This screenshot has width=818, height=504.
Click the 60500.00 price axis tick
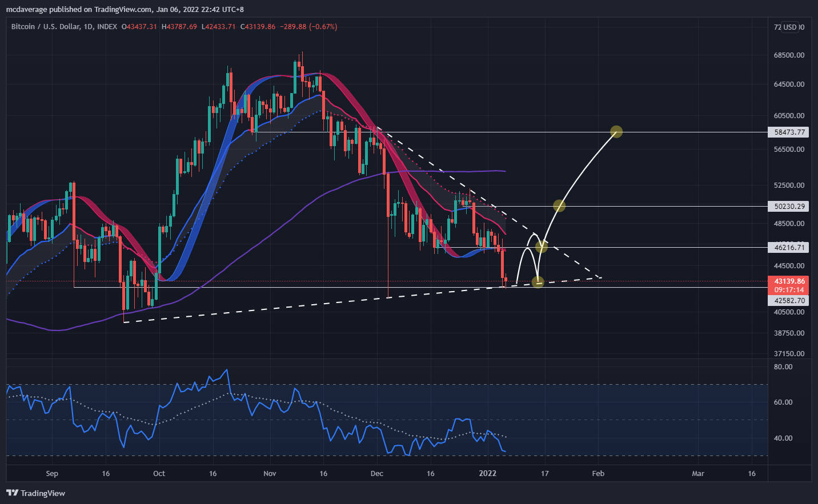coord(789,116)
